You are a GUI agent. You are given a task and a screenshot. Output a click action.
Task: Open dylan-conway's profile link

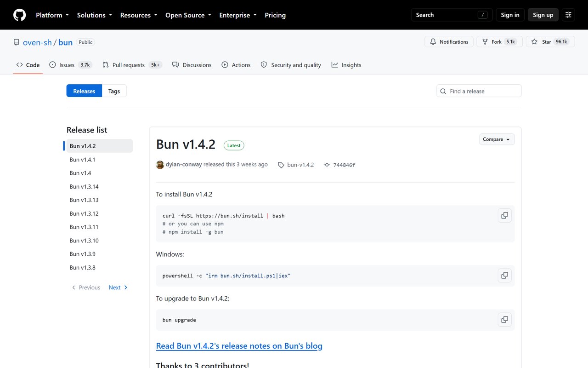coord(184,164)
